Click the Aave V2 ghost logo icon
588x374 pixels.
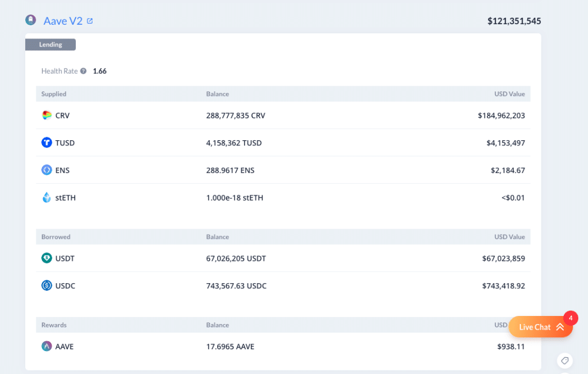pos(31,20)
